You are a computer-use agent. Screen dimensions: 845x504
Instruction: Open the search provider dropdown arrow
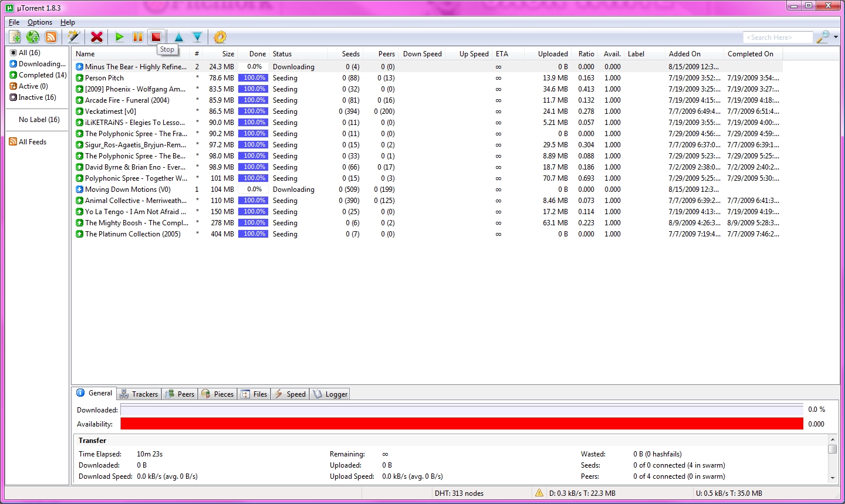(836, 37)
